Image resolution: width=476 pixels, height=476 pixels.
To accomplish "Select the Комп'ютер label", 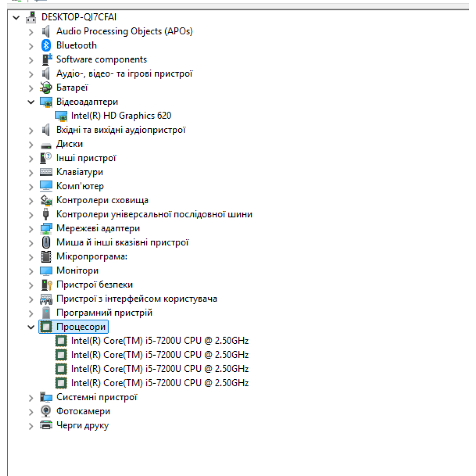I will [x=80, y=186].
